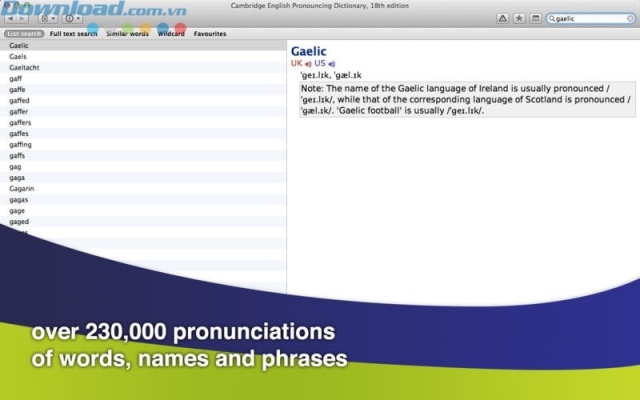Play the US pronunciation audio
Image resolution: width=640 pixels, height=400 pixels.
331,63
